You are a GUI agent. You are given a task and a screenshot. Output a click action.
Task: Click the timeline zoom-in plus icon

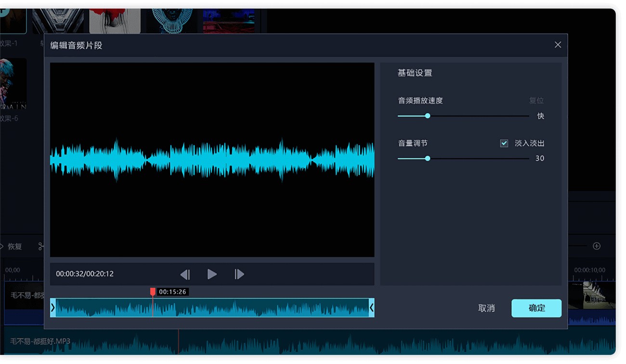click(597, 246)
